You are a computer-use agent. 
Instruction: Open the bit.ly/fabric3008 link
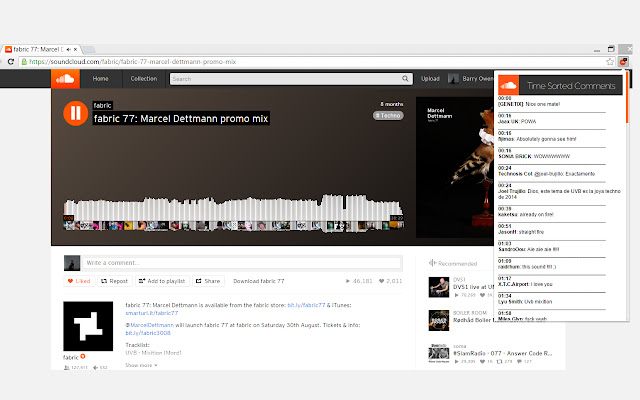coord(148,333)
